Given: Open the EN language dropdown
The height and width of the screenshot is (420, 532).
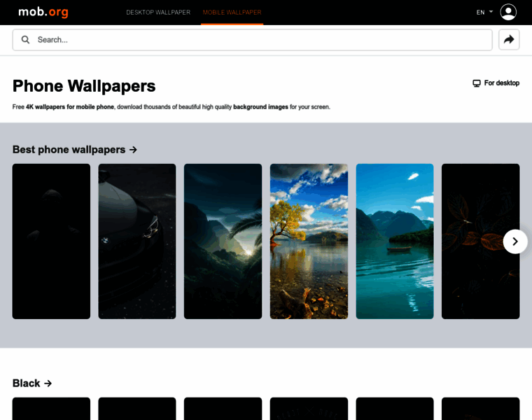Looking at the screenshot, I should pos(484,12).
